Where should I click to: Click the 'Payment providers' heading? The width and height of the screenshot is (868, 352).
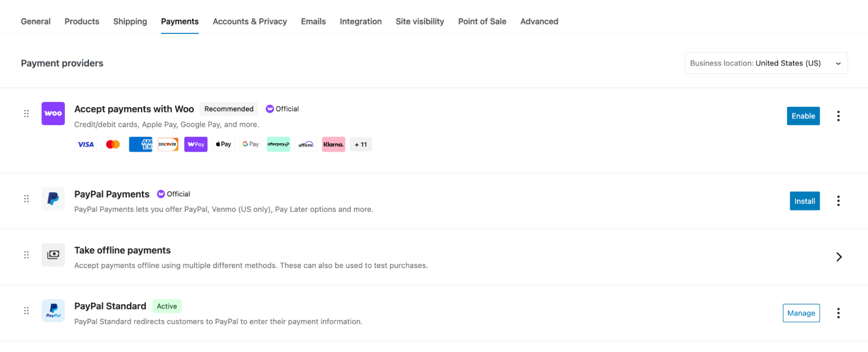62,63
